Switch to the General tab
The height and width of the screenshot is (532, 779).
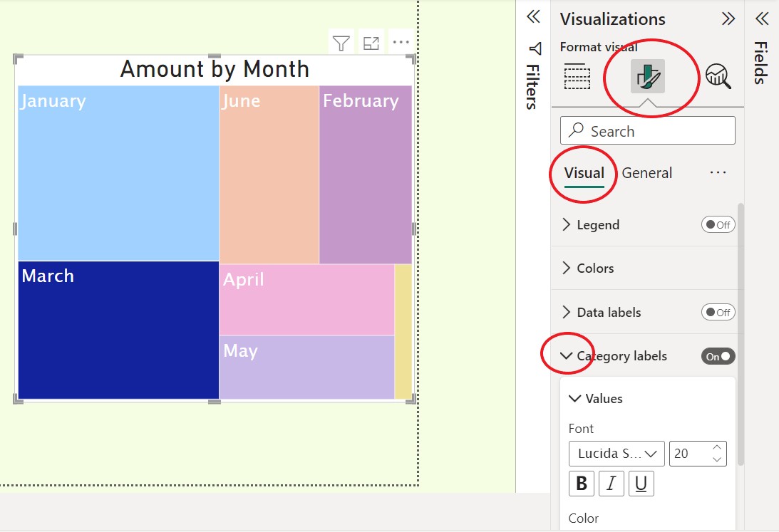pos(647,172)
